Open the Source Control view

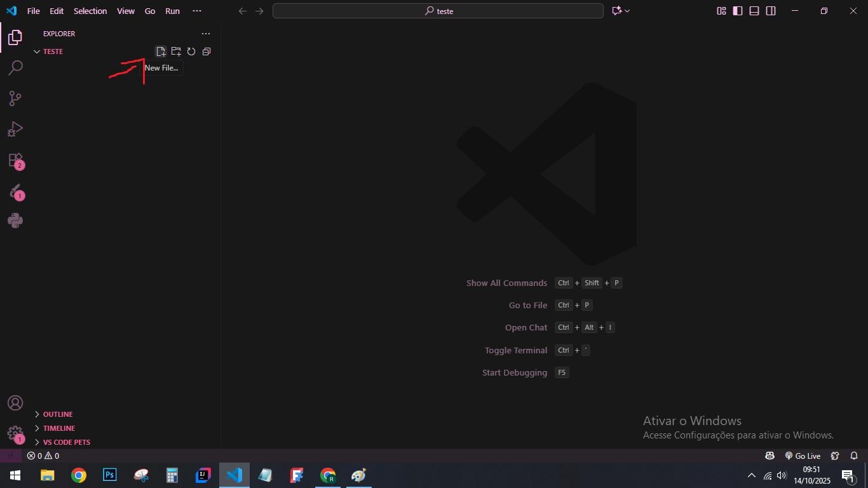(x=15, y=98)
